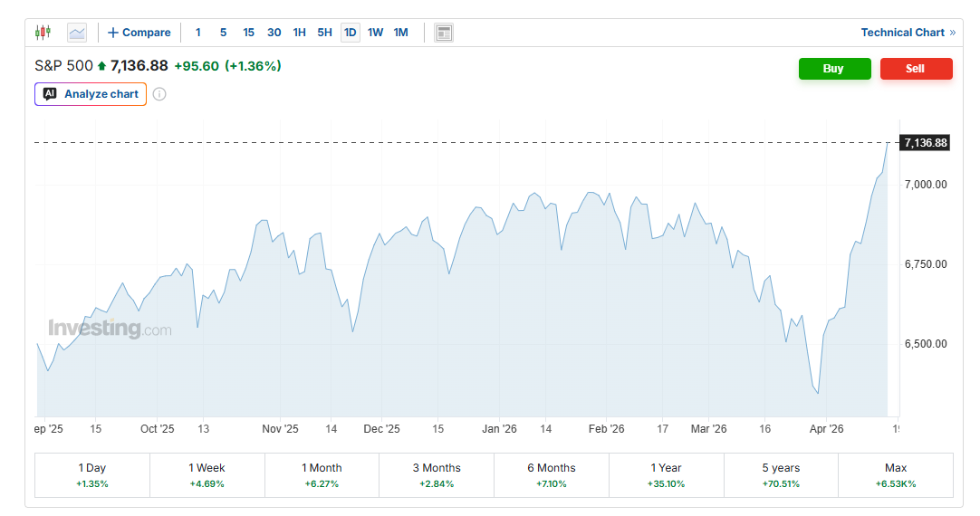Click the chart's latest peak point
The height and width of the screenshot is (516, 980).
pos(888,143)
